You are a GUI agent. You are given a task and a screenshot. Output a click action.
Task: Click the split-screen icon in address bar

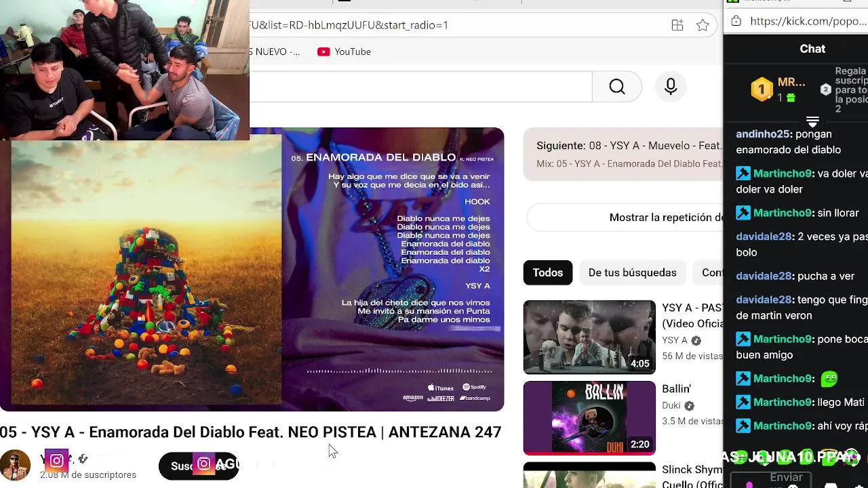677,25
